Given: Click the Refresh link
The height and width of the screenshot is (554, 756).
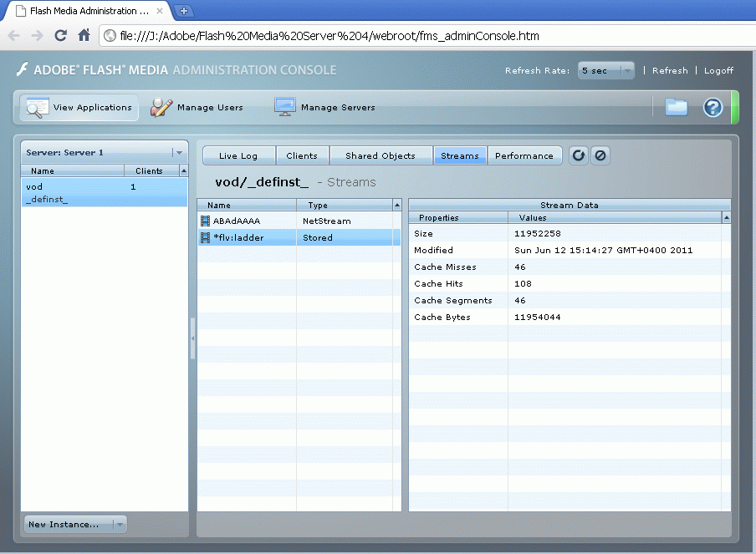Looking at the screenshot, I should tap(670, 70).
